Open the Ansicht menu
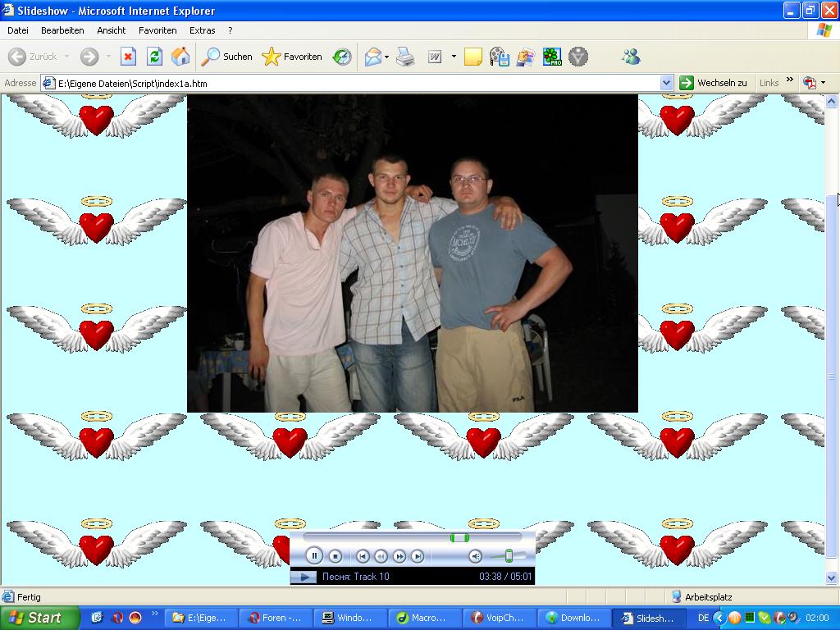The width and height of the screenshot is (840, 630). coord(112,30)
